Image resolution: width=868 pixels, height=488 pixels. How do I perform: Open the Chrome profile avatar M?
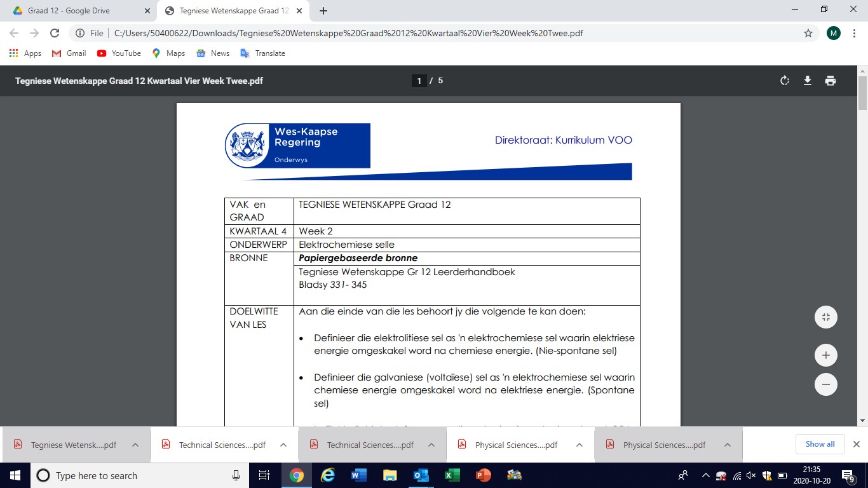[834, 33]
